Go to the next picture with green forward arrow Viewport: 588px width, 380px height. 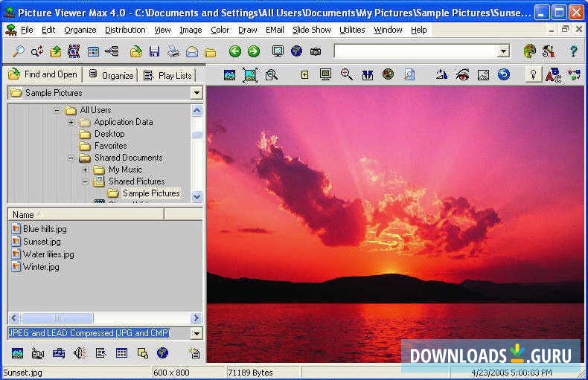coord(254,51)
